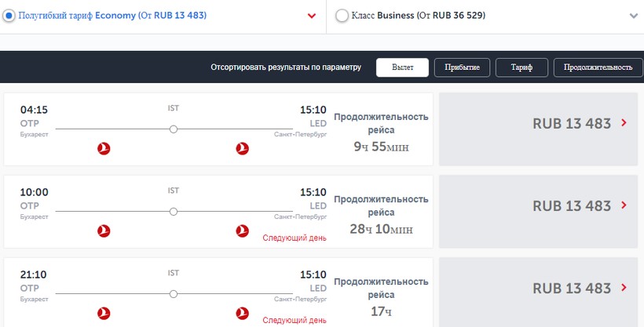Sort results by Вылет (departure)

(x=402, y=67)
